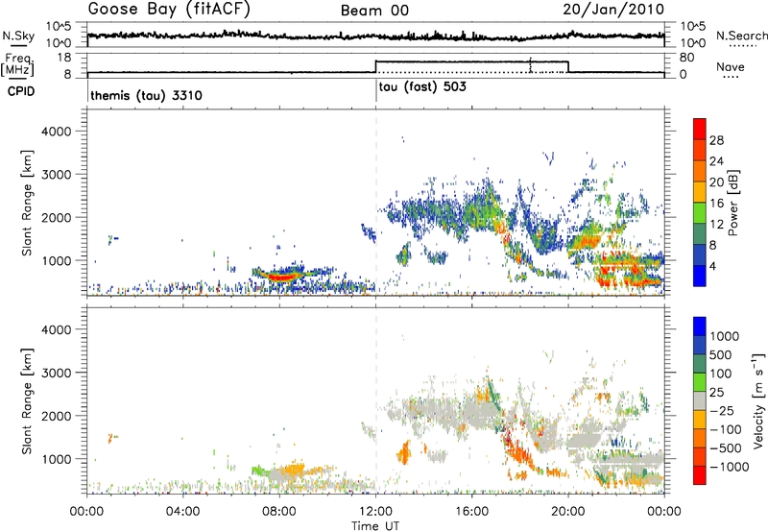Click the frequency step-up at 12:00
The width and height of the screenshot is (768, 532).
tap(375, 66)
